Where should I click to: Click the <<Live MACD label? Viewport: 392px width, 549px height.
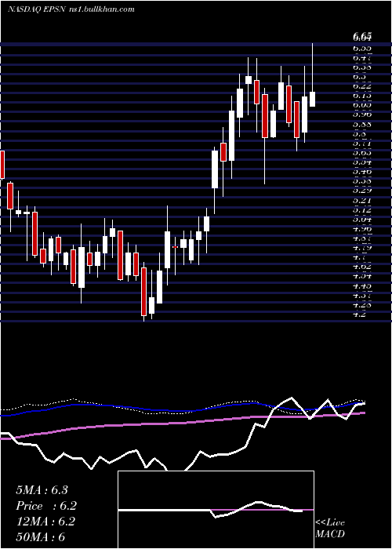click(x=330, y=528)
